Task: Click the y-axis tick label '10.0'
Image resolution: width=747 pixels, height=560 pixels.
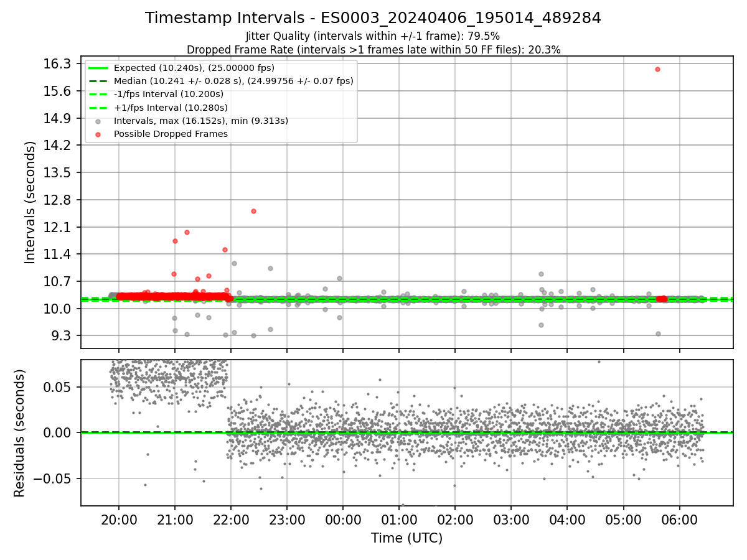Action: point(58,309)
